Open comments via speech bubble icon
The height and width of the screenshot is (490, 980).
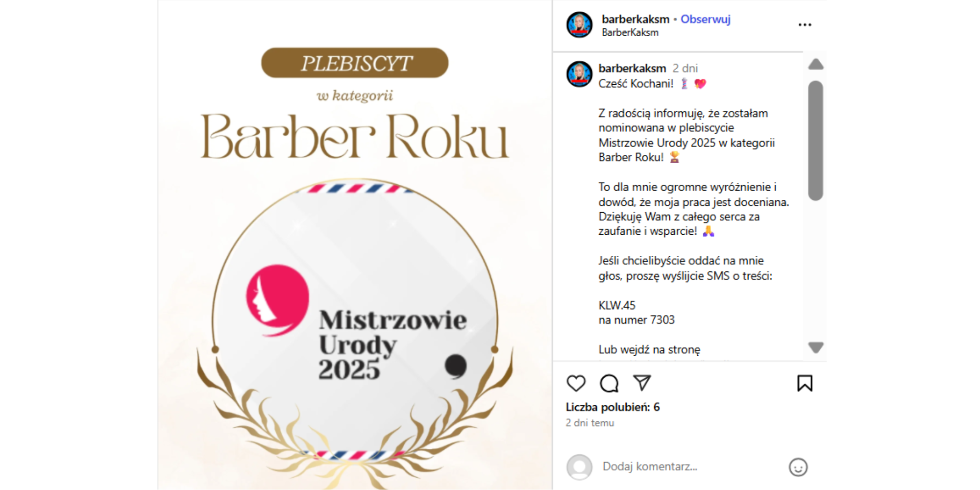click(609, 383)
